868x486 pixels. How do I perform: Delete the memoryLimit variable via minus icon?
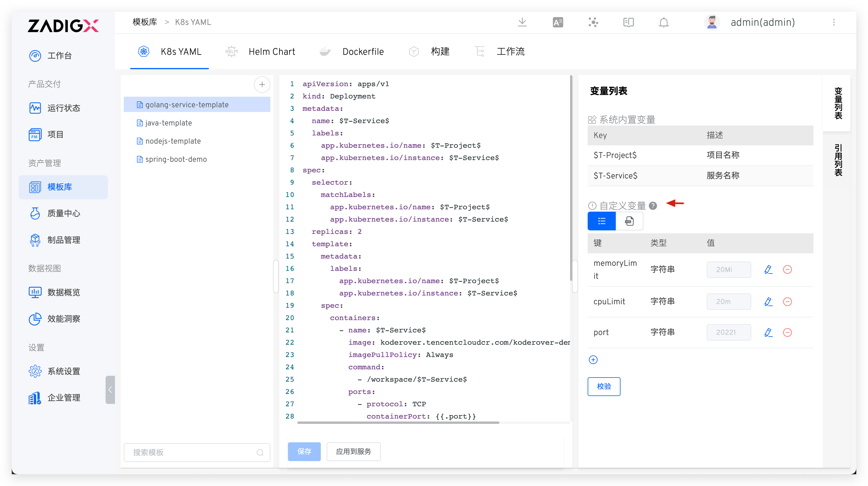pos(787,269)
